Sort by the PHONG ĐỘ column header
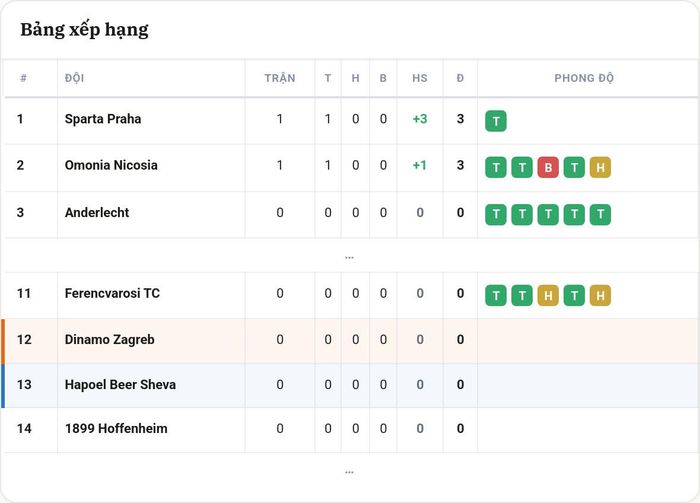Screen dimensions: 700x503 pos(584,78)
